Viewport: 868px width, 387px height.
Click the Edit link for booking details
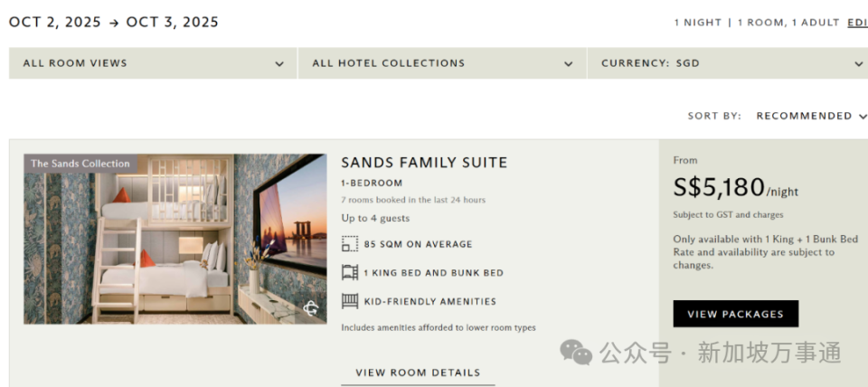[857, 23]
